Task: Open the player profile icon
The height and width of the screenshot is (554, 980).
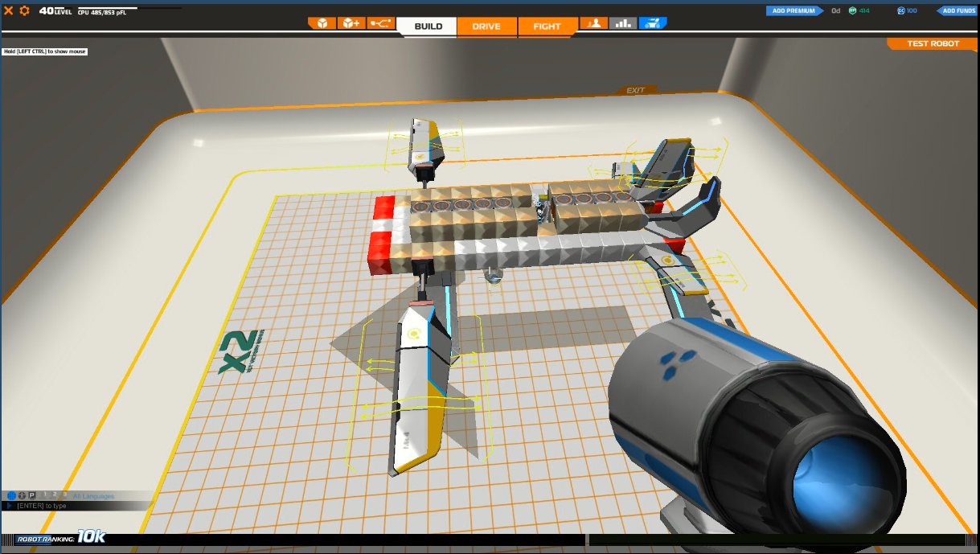Action: tap(594, 23)
